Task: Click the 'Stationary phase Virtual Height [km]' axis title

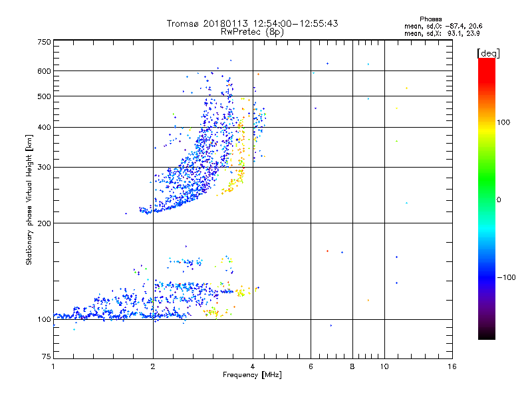Action: (29, 199)
